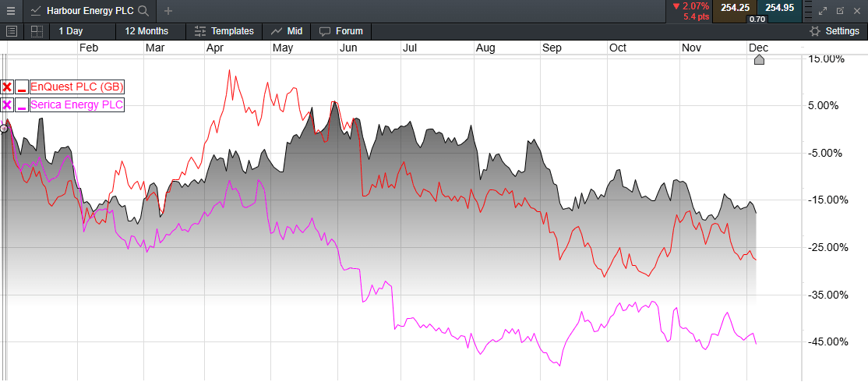Add a new chart tab with plus

point(168,10)
